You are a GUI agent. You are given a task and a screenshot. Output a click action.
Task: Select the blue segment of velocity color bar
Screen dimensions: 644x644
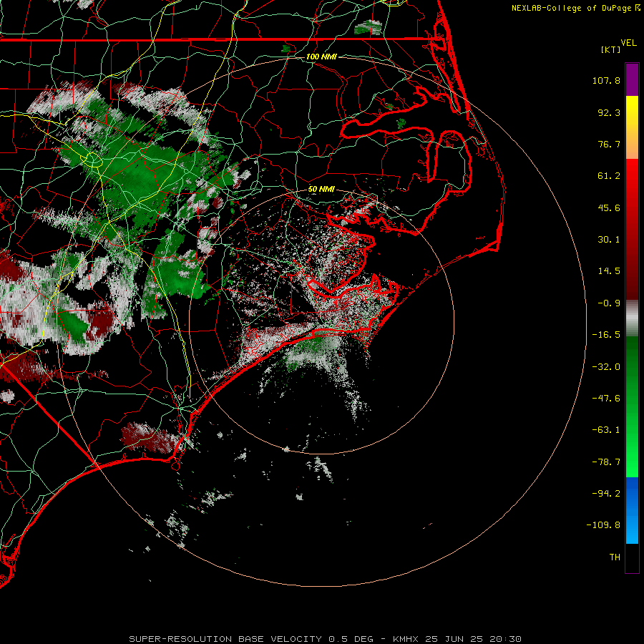632,510
